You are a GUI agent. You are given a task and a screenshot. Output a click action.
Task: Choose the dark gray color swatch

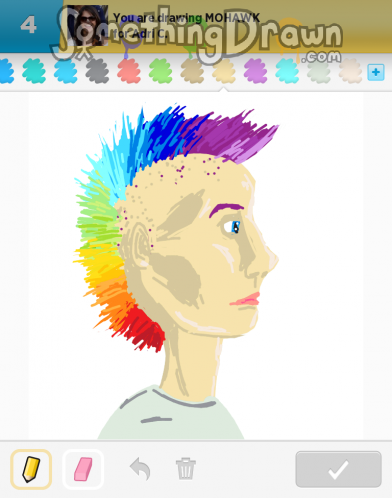pos(97,71)
